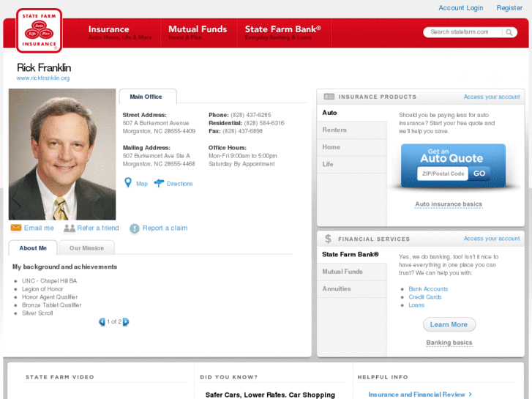Click the Account Login link
Screen dimensions: 532x399
(x=460, y=8)
